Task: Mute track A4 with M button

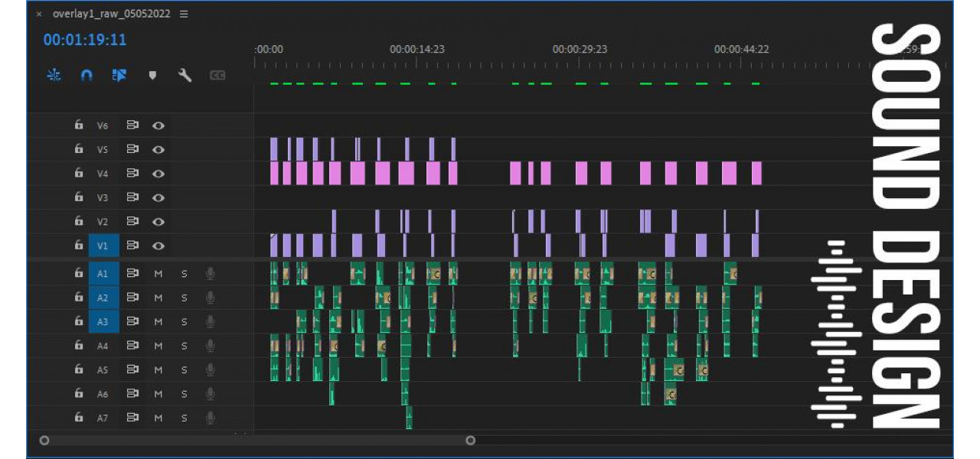Action: click(158, 346)
